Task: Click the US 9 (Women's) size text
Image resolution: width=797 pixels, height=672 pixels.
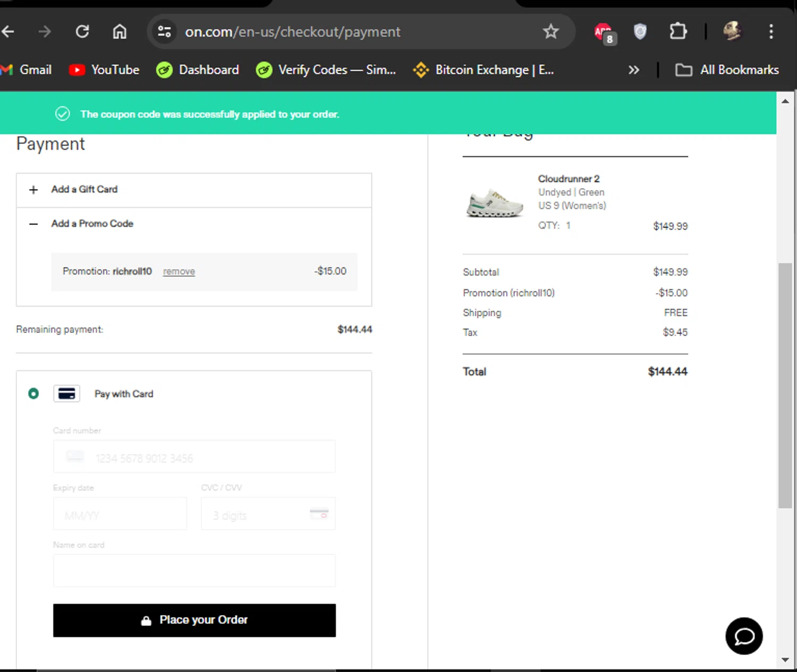Action: coord(572,206)
